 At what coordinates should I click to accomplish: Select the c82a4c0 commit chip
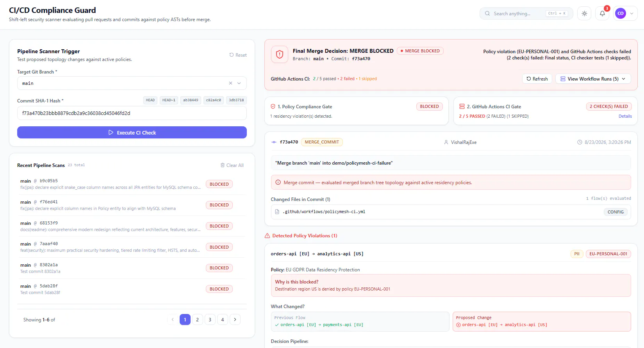tap(214, 100)
